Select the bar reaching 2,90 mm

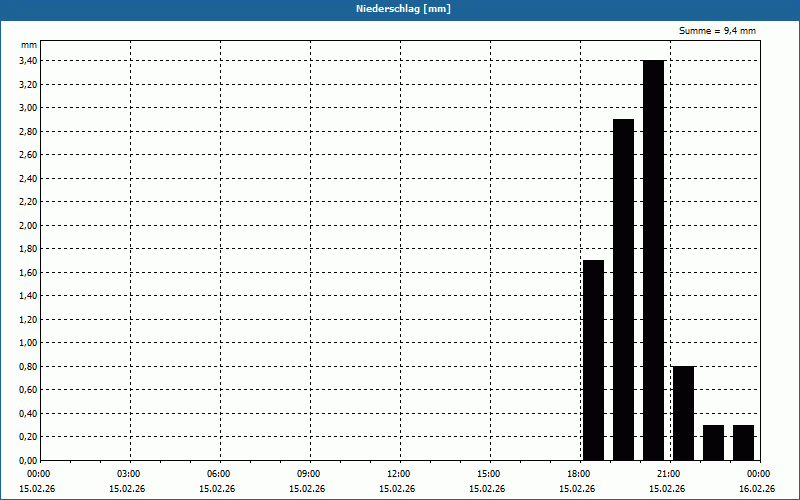pos(623,290)
